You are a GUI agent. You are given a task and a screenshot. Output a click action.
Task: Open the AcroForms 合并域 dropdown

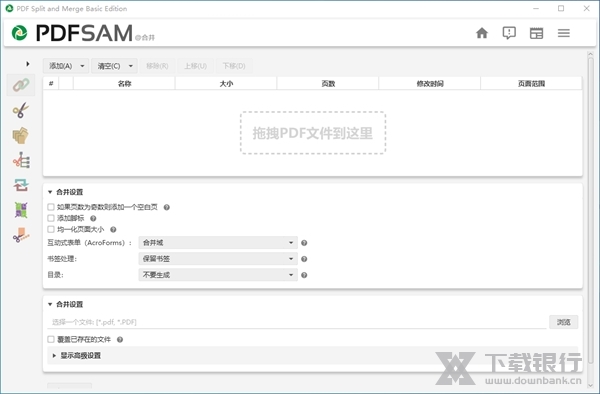(x=218, y=243)
